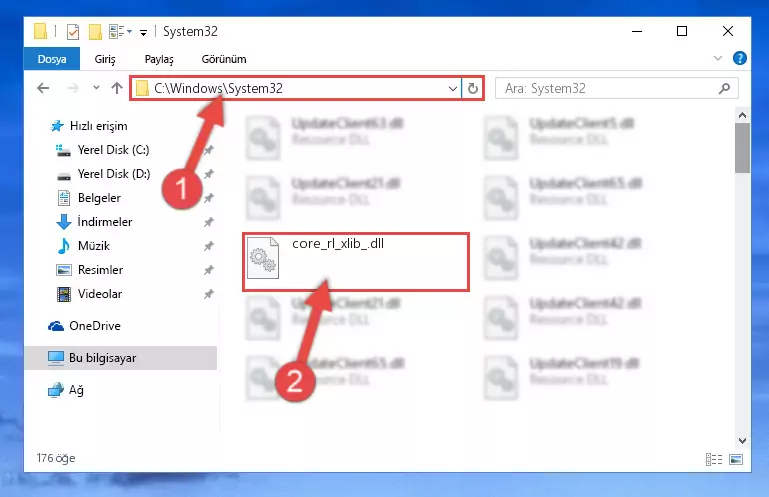Go back with the back arrow

click(43, 88)
